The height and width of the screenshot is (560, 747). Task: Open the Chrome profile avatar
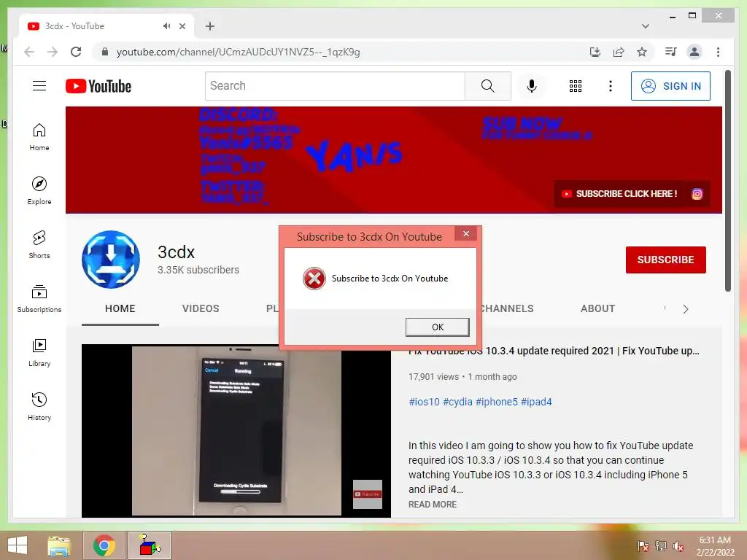click(694, 52)
